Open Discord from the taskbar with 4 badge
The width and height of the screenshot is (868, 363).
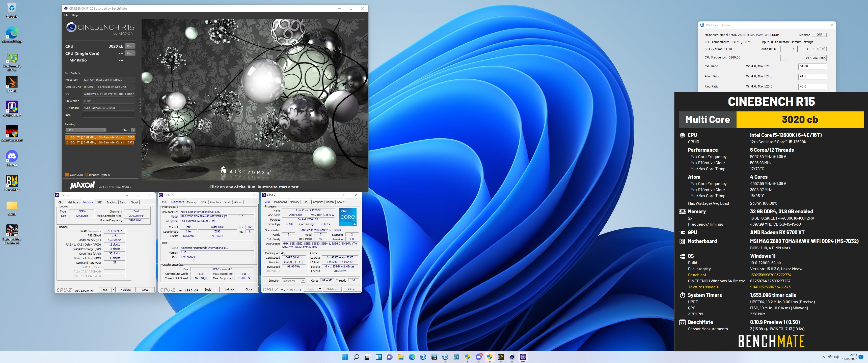coord(478,357)
